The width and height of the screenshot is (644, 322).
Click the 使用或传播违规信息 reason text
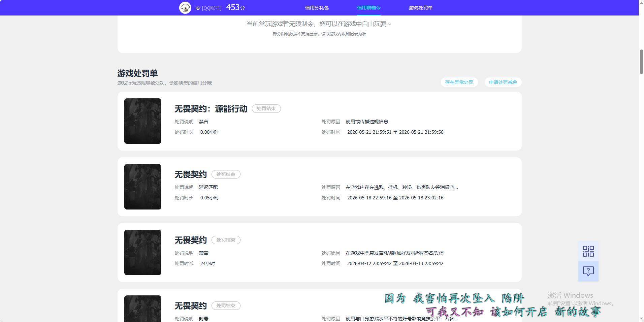[x=367, y=122]
